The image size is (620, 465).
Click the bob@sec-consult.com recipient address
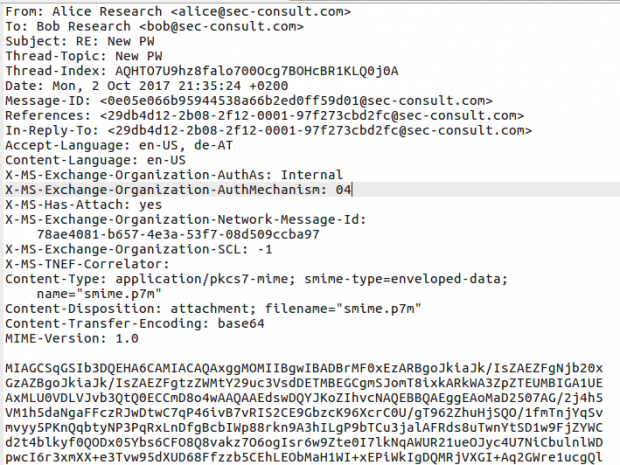202,27
